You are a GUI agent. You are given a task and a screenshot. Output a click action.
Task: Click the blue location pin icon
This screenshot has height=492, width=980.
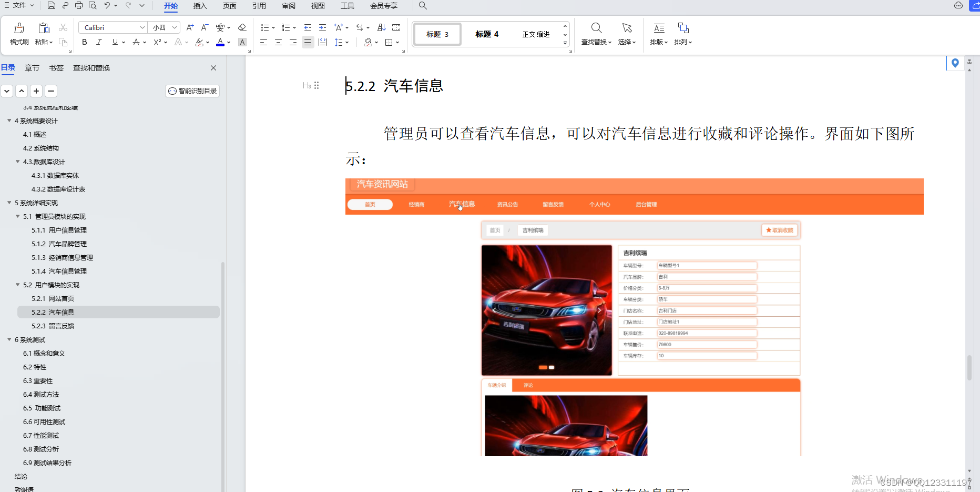point(955,63)
